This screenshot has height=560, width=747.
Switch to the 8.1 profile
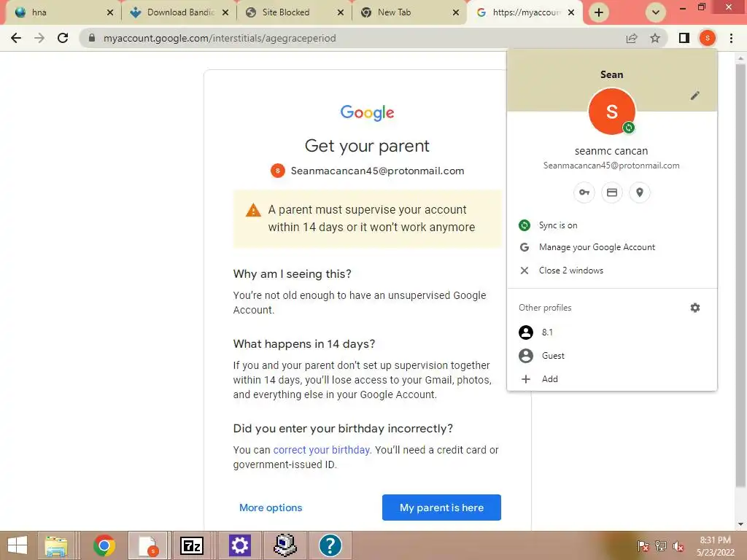tap(612, 332)
